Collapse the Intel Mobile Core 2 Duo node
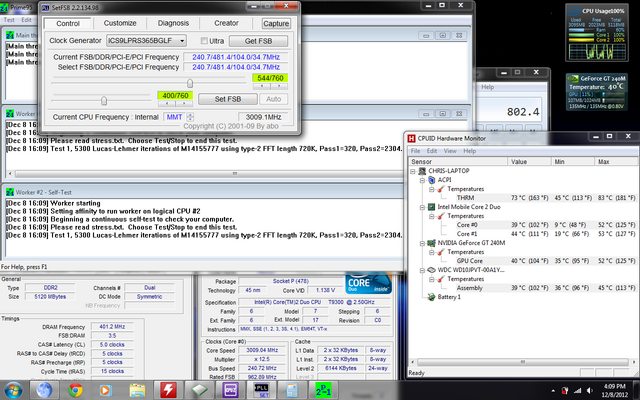 422,207
